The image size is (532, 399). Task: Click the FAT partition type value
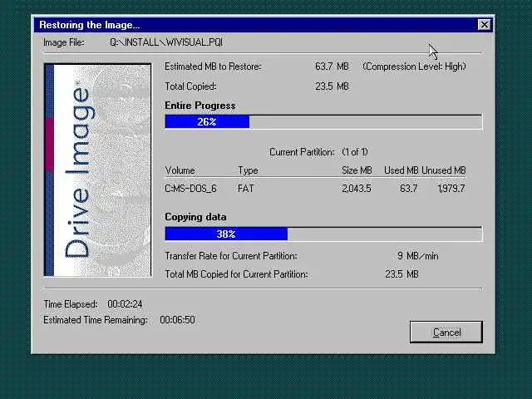coord(246,189)
